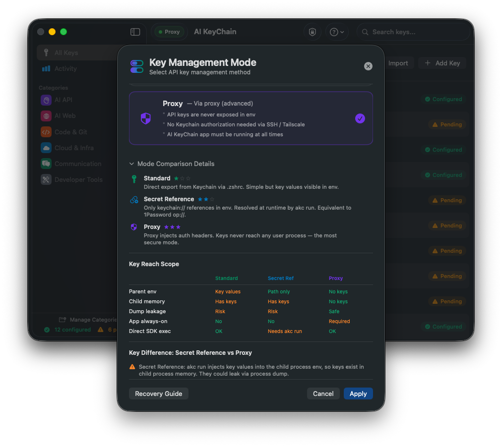The image size is (502, 448).
Task: Open the help question mark menu
Action: pyautogui.click(x=337, y=32)
